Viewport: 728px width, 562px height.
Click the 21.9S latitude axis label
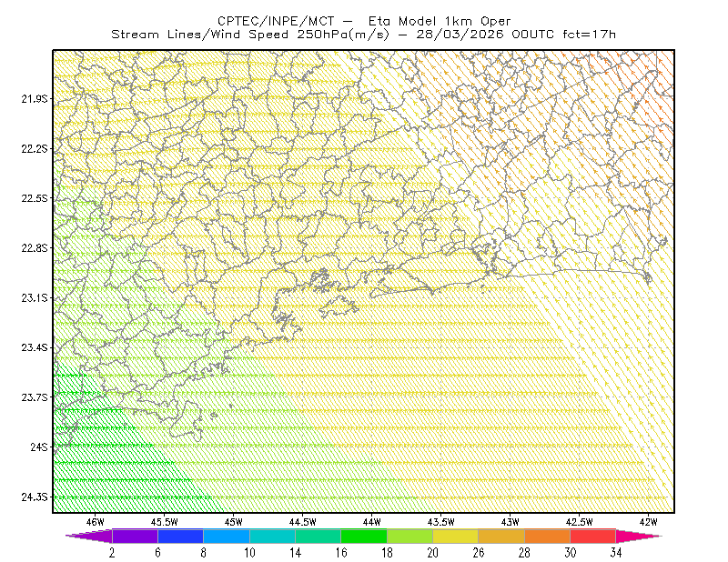point(35,98)
